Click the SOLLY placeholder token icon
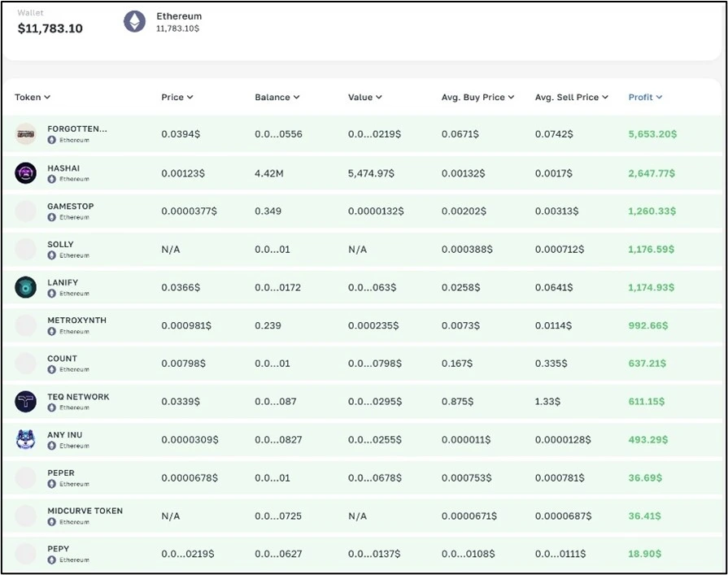Viewport: 728px width, 575px height. point(25,249)
